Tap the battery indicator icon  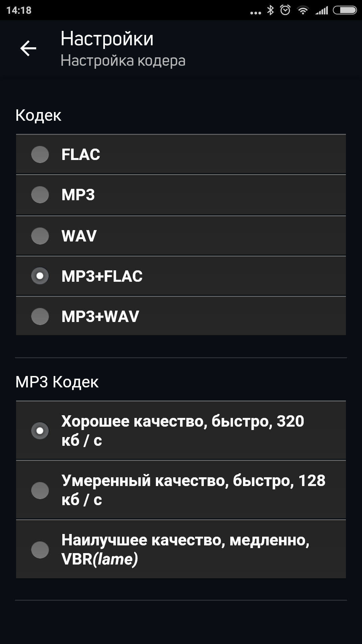tap(345, 11)
